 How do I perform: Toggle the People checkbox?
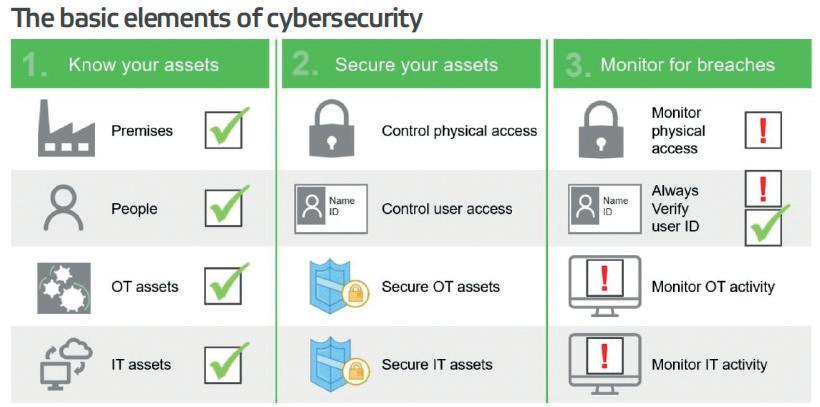pyautogui.click(x=224, y=208)
